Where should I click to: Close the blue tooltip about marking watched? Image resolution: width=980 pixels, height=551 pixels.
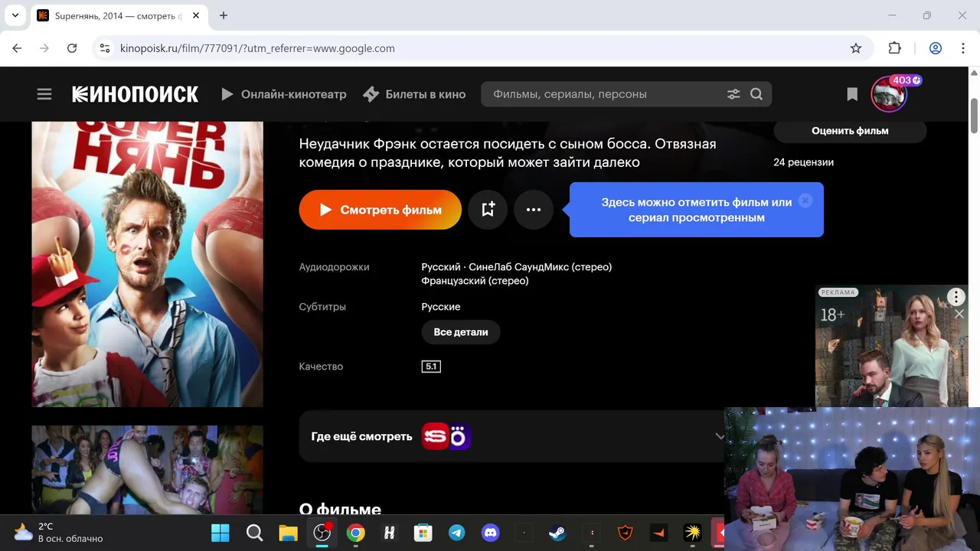[805, 201]
